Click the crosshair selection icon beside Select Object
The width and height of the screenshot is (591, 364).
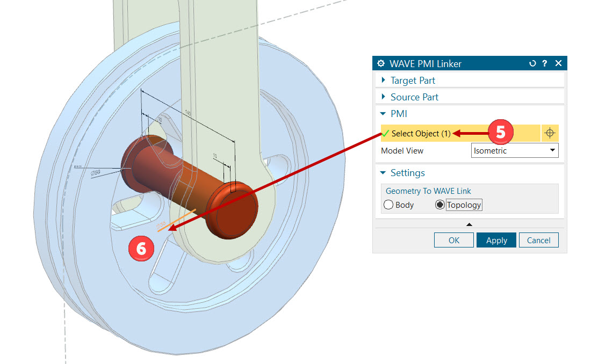pyautogui.click(x=550, y=133)
